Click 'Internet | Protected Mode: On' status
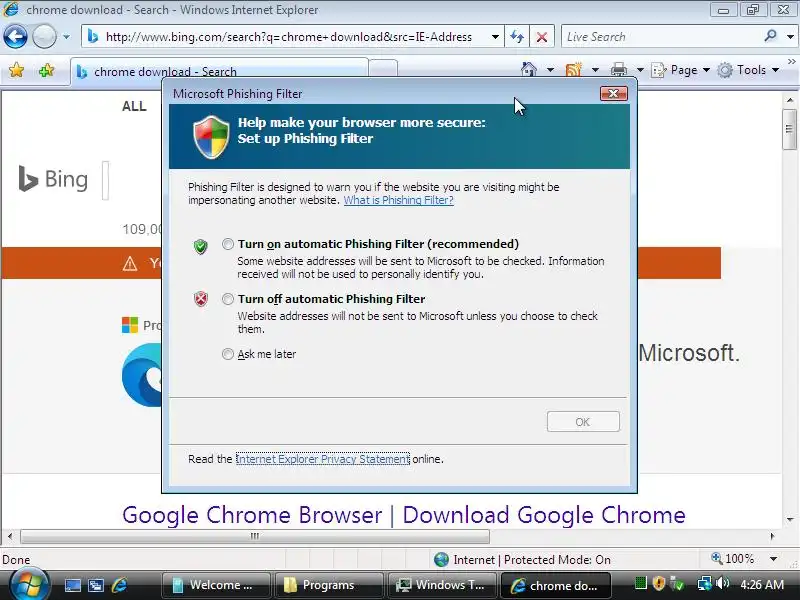This screenshot has width=800, height=600. point(522,560)
